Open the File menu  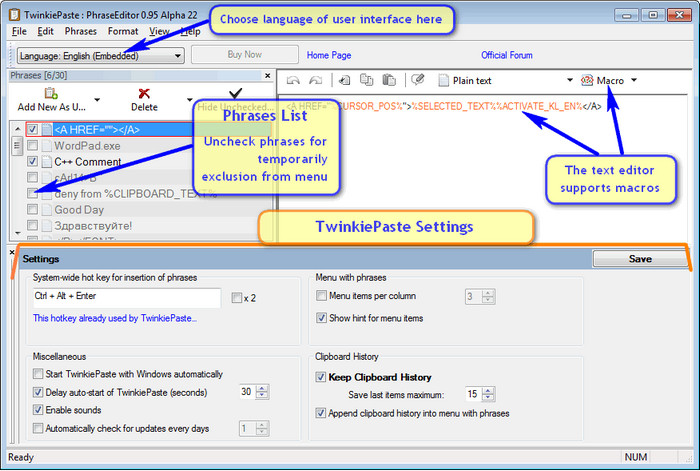(x=19, y=31)
